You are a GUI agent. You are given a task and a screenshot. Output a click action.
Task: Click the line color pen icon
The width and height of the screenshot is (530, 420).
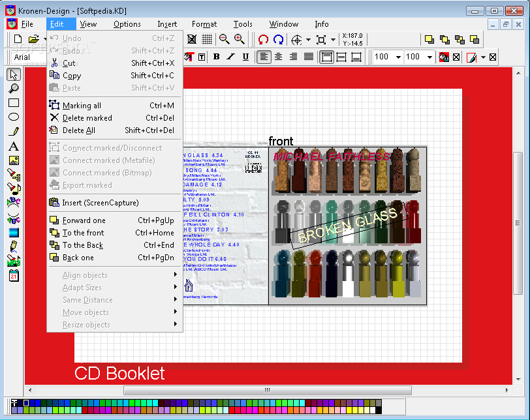[x=471, y=57]
